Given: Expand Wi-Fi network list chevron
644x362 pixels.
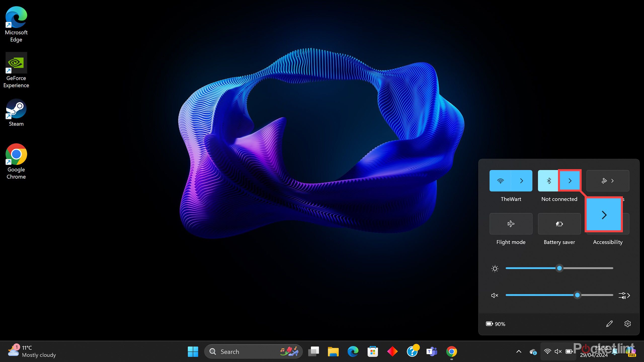Looking at the screenshot, I should 522,181.
